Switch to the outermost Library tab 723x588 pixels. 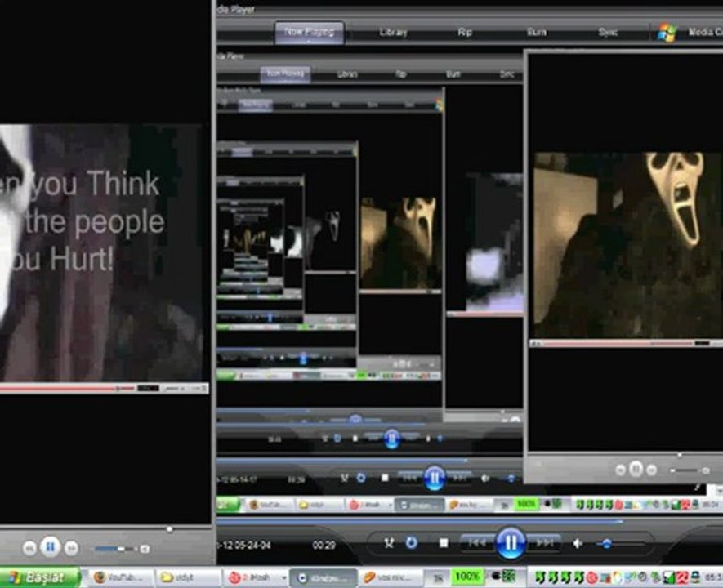pyautogui.click(x=393, y=32)
